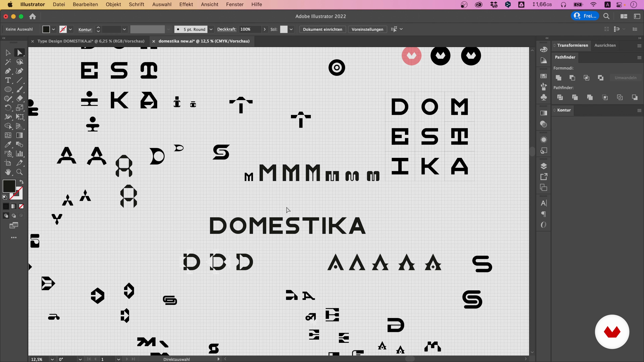This screenshot has width=644, height=362.
Task: Select the Selection tool (black arrow)
Action: [x=8, y=53]
